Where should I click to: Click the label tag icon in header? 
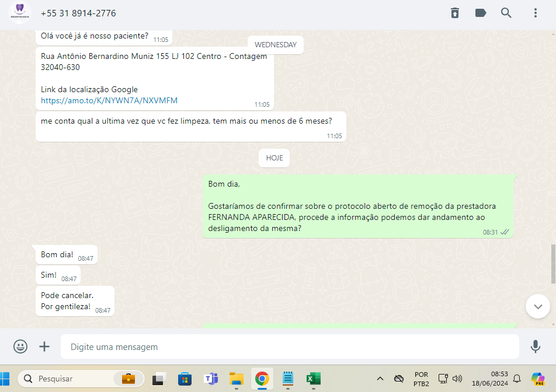pos(481,13)
